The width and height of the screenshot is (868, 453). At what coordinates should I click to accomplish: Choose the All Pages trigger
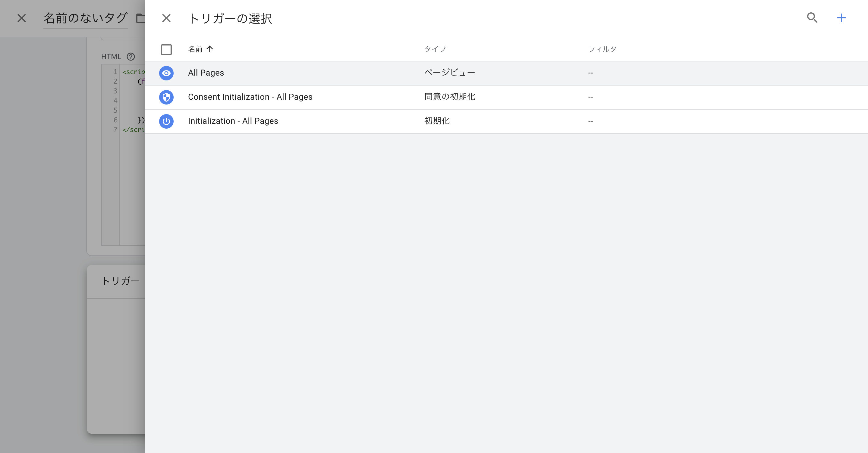tap(206, 73)
